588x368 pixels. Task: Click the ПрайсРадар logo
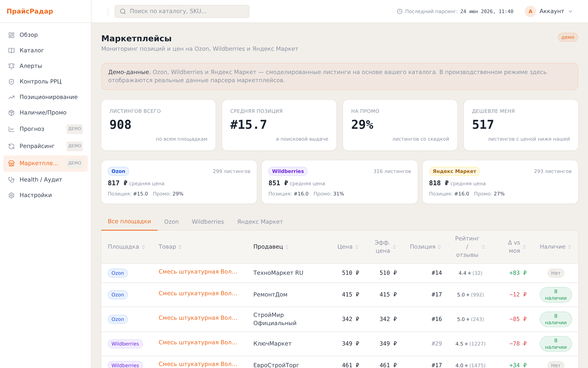coord(30,11)
